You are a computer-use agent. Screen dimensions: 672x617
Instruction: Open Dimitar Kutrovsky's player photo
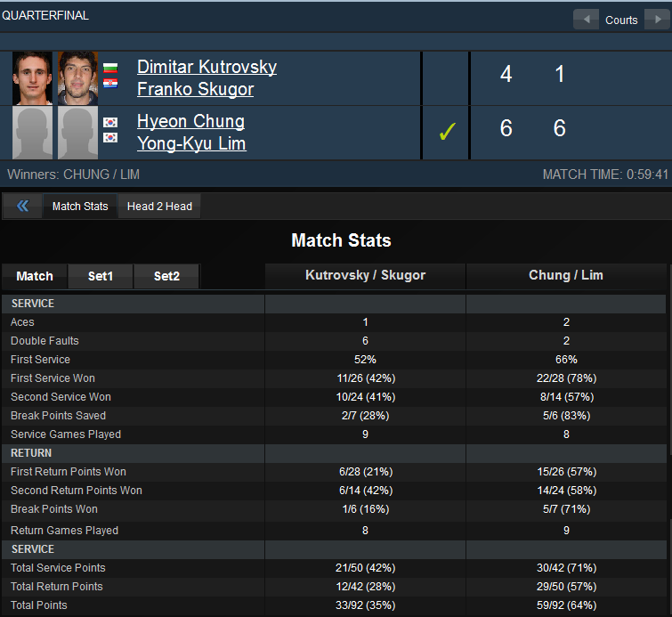(33, 78)
